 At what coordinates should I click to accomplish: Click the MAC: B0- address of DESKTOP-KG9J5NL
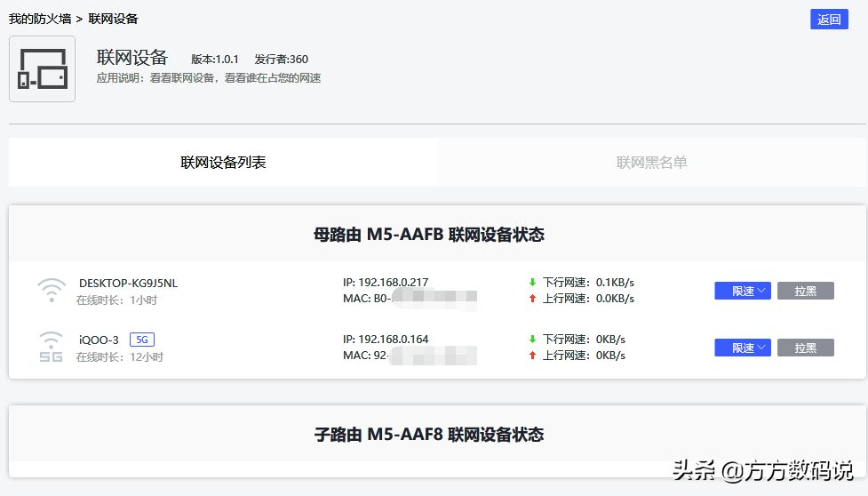point(410,299)
